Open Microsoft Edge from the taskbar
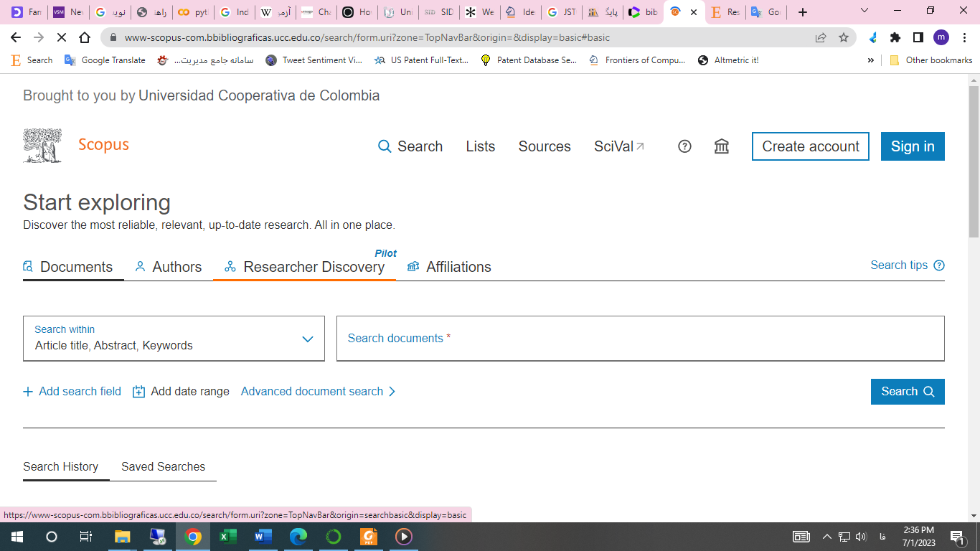 tap(298, 537)
